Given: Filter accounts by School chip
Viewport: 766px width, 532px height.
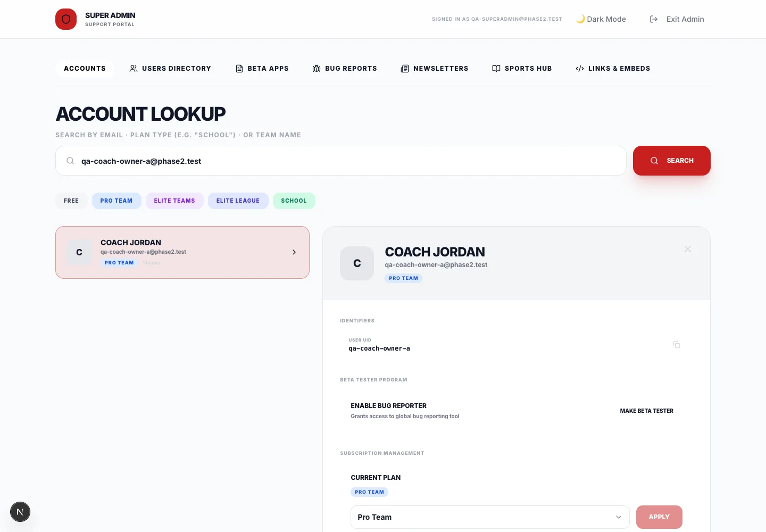Looking at the screenshot, I should pos(294,201).
